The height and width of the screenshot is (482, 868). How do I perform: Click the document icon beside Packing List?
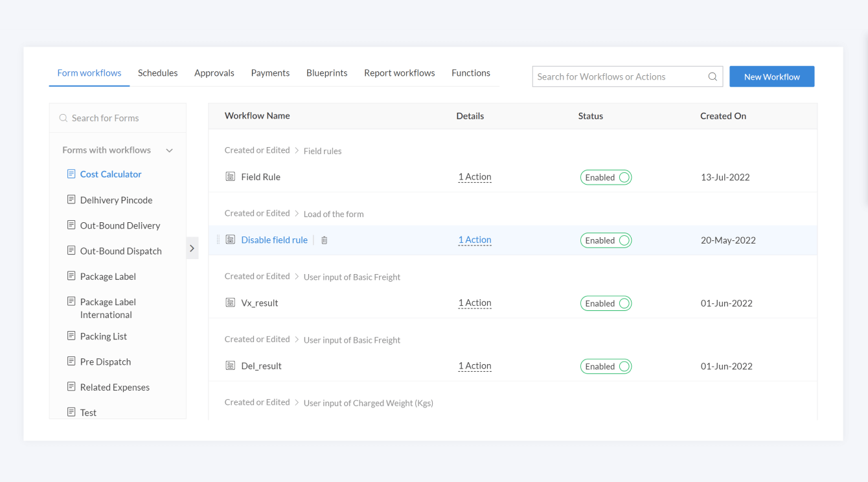71,336
